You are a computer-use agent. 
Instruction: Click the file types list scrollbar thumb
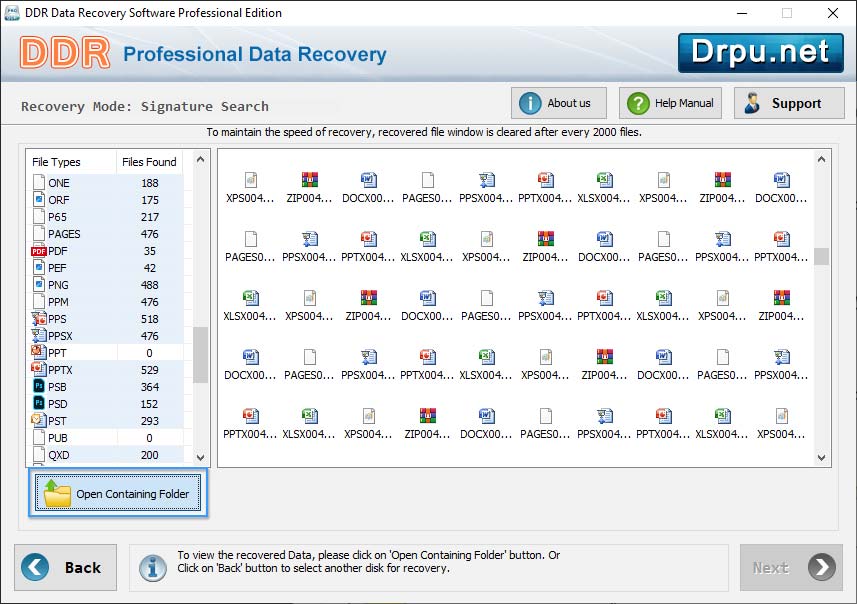[x=201, y=355]
